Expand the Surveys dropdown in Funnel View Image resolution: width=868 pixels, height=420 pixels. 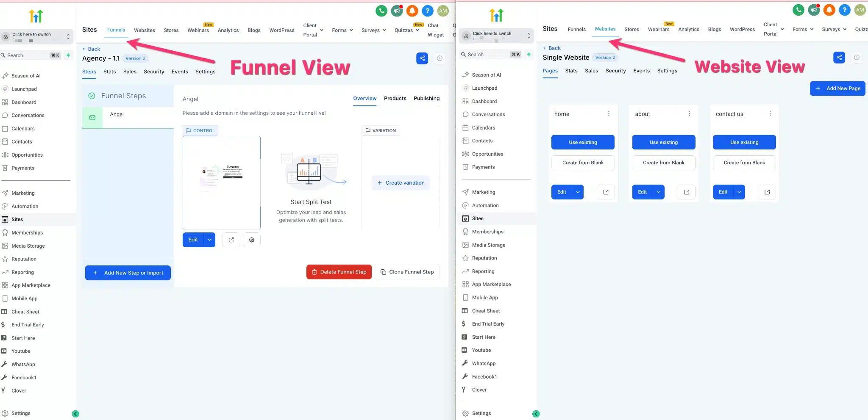point(374,30)
